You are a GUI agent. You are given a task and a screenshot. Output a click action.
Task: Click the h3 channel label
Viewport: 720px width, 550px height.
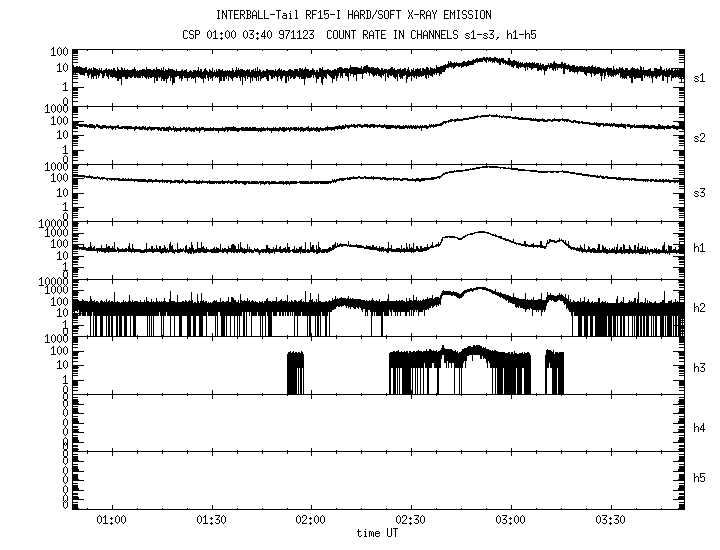(x=700, y=368)
